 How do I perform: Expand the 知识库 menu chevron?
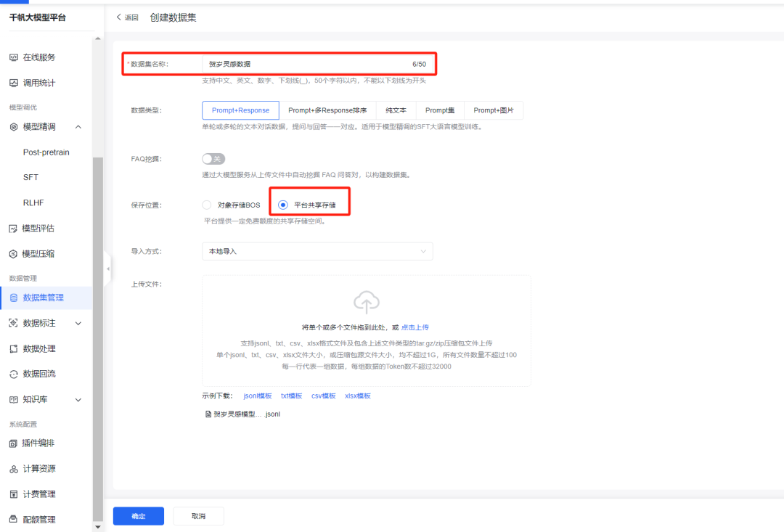(78, 400)
